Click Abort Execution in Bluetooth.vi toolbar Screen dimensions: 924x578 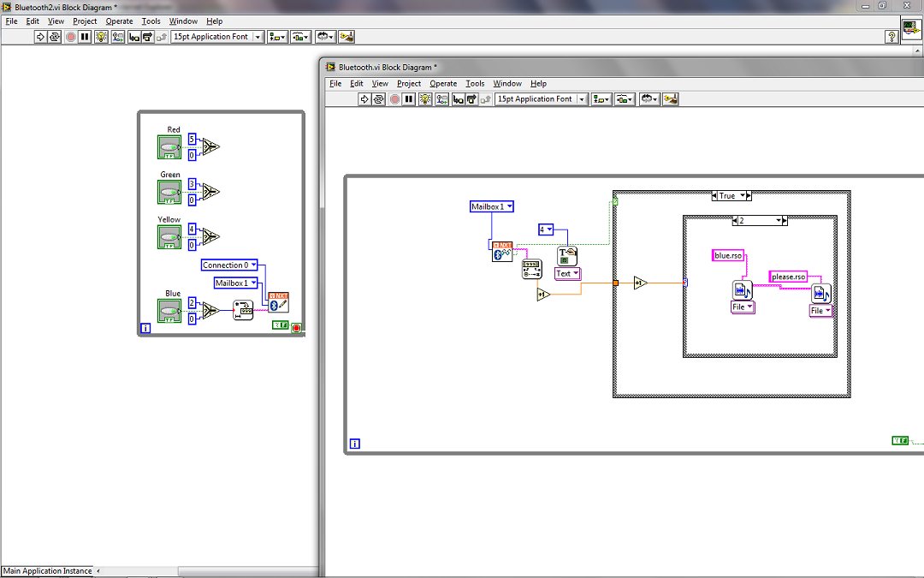394,99
